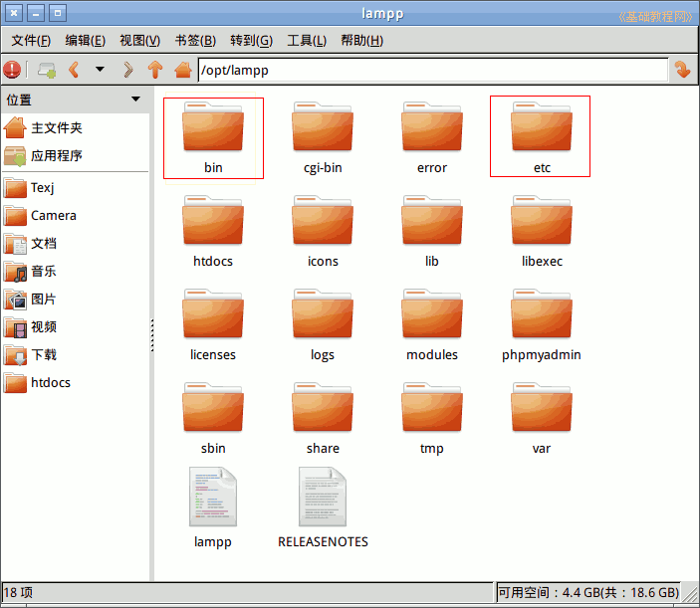Click the side pane splitter handle

151,335
